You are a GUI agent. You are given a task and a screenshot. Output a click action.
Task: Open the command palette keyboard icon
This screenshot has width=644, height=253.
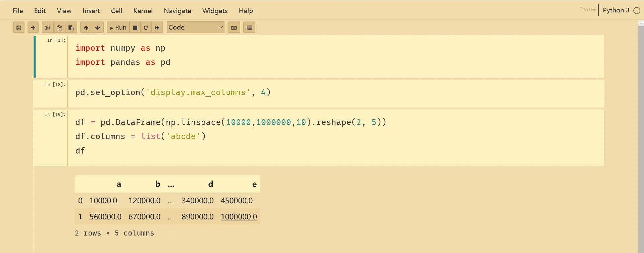point(234,28)
